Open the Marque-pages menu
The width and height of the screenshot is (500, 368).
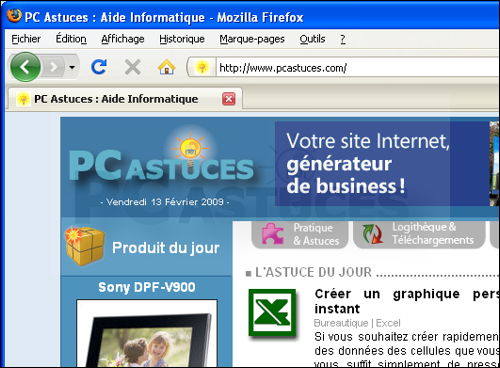click(252, 39)
